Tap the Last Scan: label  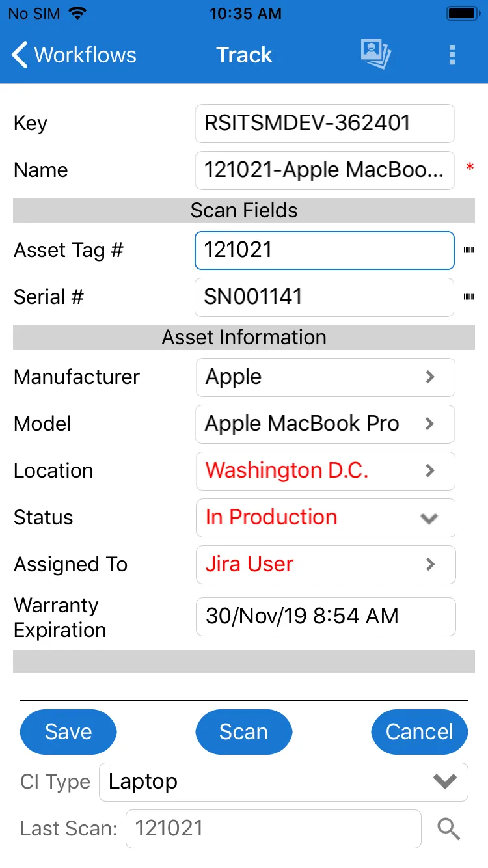(x=69, y=828)
